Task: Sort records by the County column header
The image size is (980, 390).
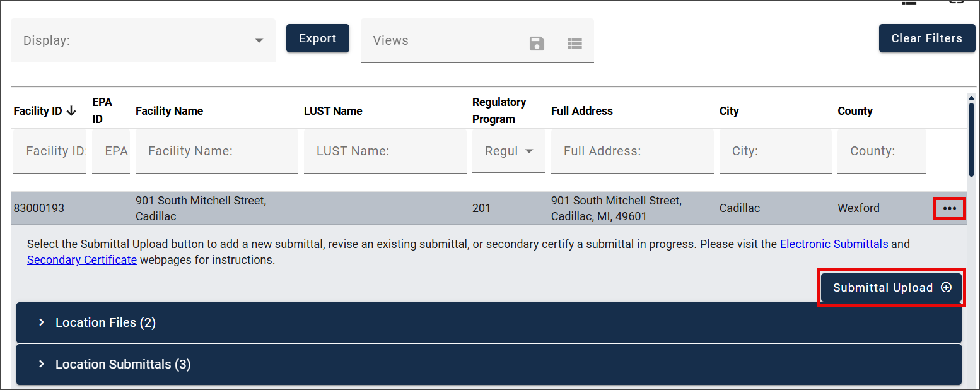Action: click(x=855, y=110)
